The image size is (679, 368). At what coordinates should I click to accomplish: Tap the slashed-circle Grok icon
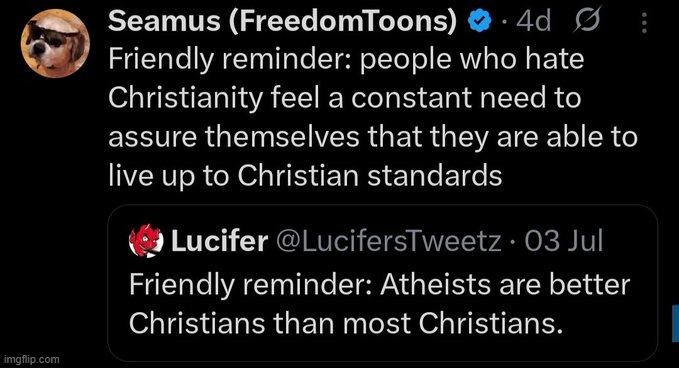pyautogui.click(x=587, y=20)
